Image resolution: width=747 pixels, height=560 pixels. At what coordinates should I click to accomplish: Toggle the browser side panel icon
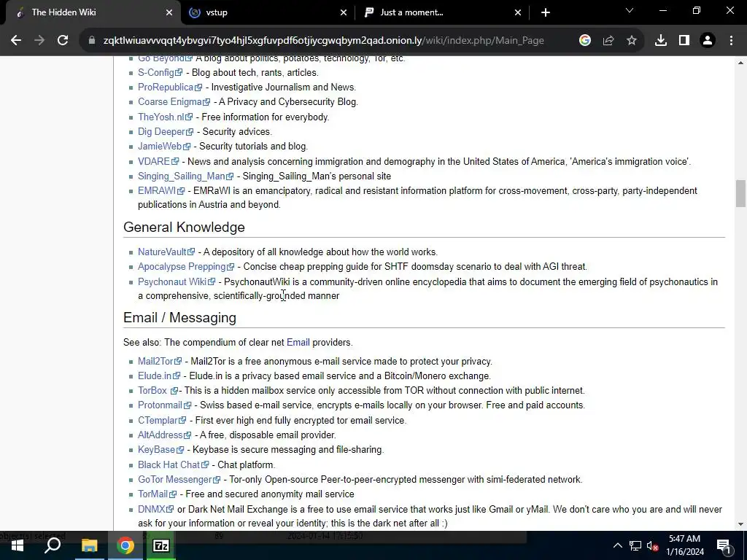tap(684, 41)
